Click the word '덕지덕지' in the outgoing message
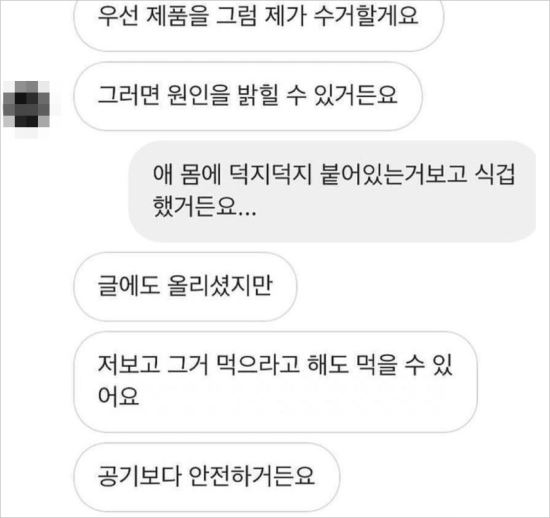The image size is (550, 518). (x=270, y=174)
